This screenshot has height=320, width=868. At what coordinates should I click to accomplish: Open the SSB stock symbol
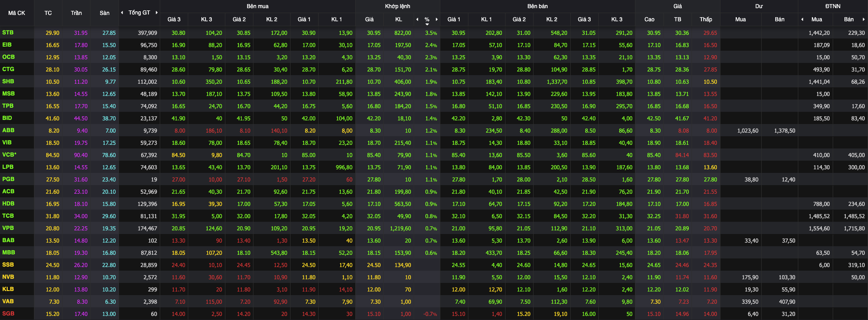click(x=8, y=265)
